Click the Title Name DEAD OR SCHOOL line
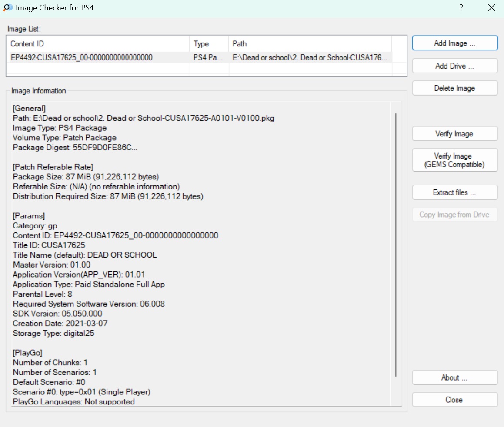504x427 pixels. point(85,255)
